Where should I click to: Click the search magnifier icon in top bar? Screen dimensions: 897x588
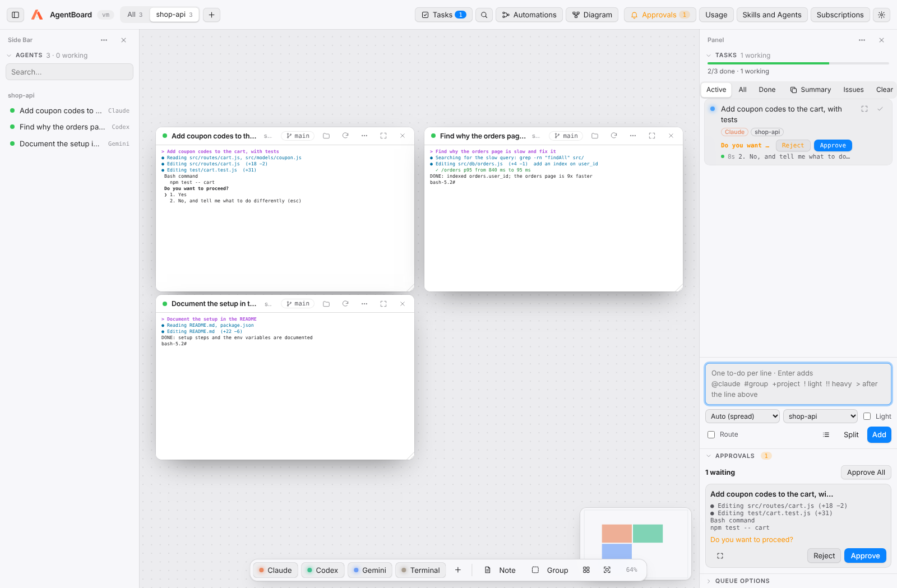pyautogui.click(x=484, y=15)
